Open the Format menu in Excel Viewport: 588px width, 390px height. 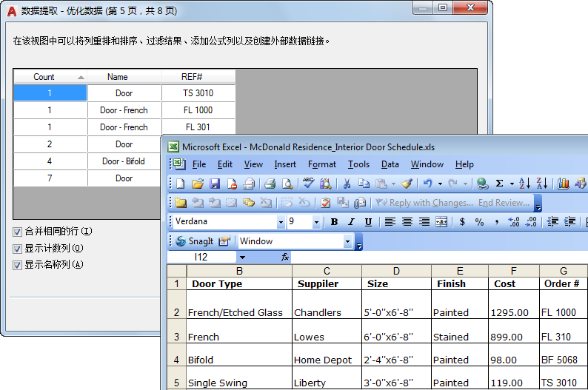point(321,164)
